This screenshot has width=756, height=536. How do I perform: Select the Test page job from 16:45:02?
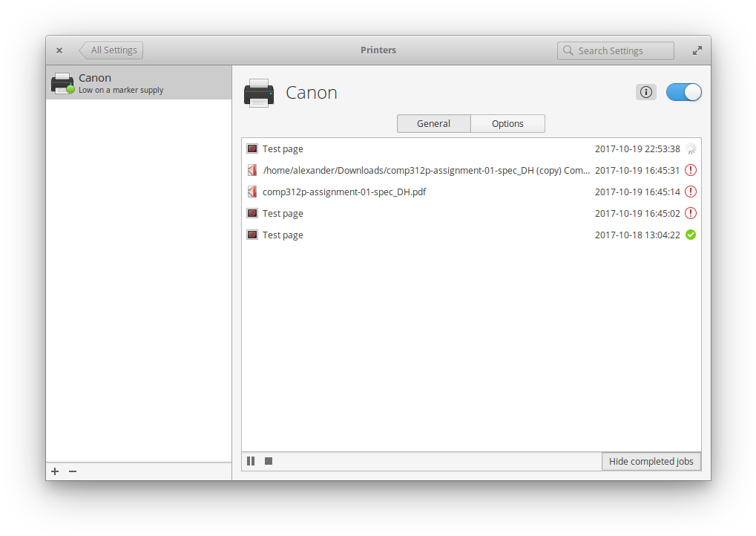(471, 213)
